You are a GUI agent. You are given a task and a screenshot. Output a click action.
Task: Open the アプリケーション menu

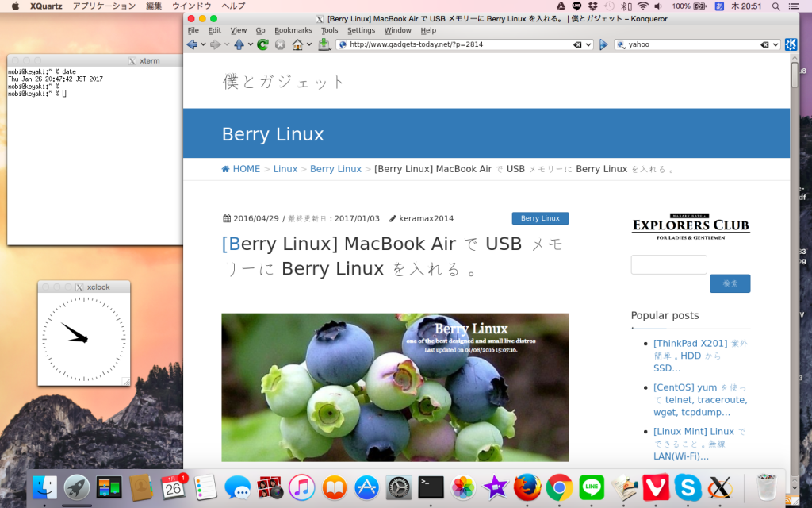[x=104, y=6]
